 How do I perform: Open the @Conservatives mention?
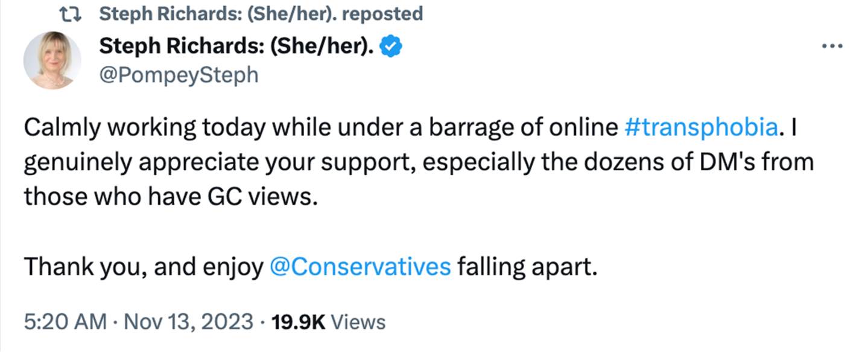[360, 266]
